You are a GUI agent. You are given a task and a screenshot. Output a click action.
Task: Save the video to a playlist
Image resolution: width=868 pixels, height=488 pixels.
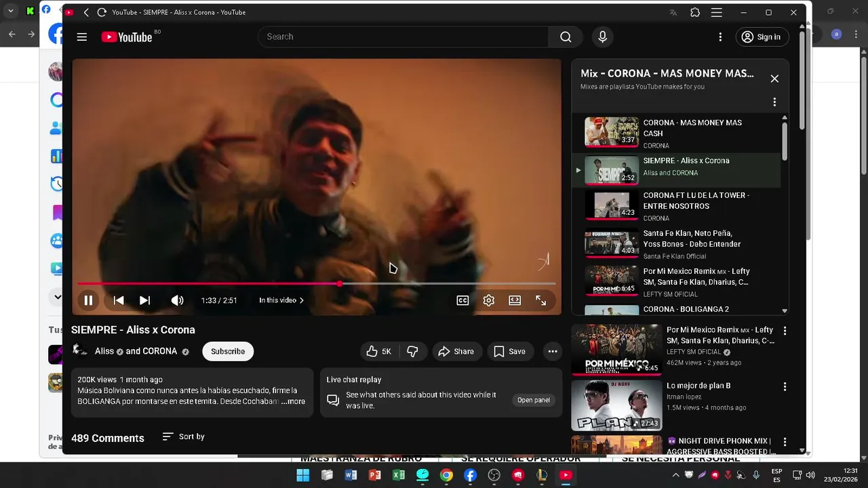click(x=510, y=351)
